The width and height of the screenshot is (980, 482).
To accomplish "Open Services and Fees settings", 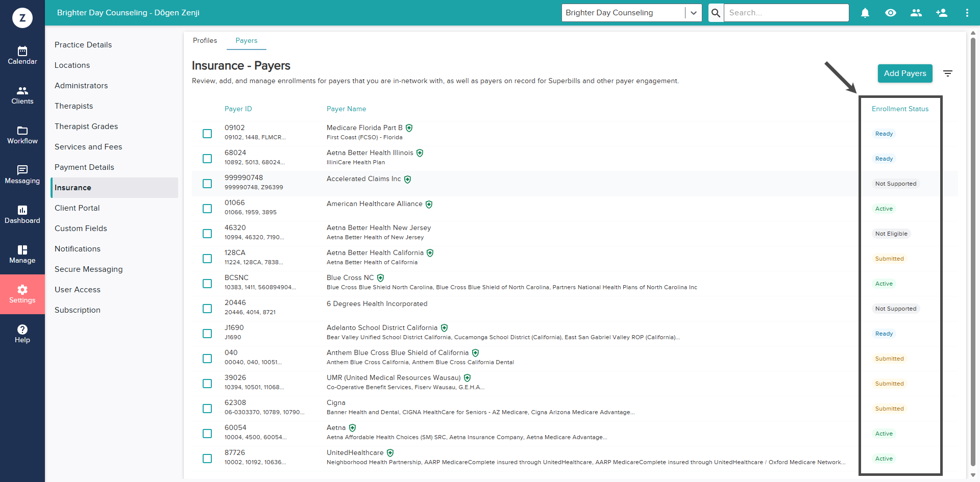I will [x=88, y=147].
